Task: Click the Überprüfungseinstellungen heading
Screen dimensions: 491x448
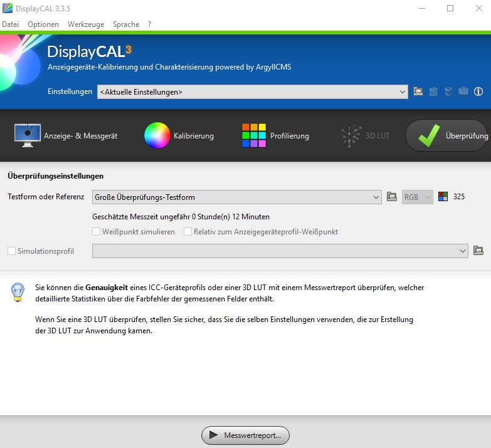Action: click(55, 176)
